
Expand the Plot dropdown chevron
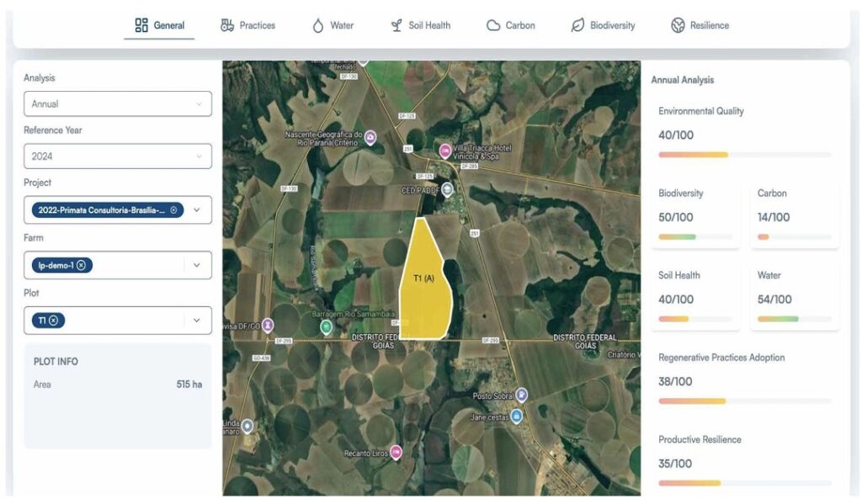[x=196, y=320]
